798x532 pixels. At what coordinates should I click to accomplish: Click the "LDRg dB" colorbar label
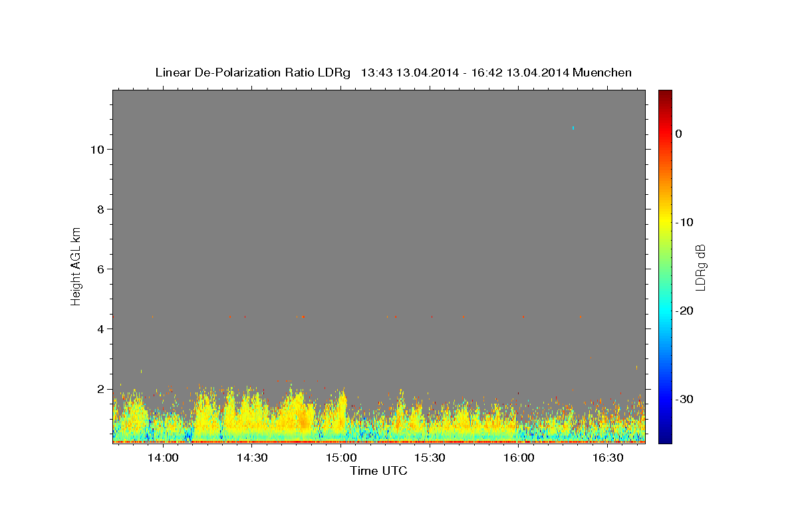(x=700, y=267)
